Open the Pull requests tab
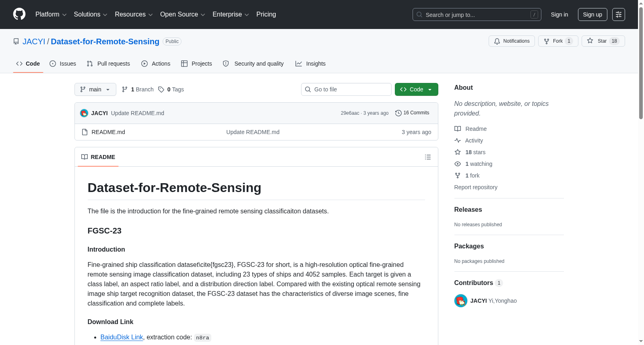The image size is (644, 345). click(108, 64)
